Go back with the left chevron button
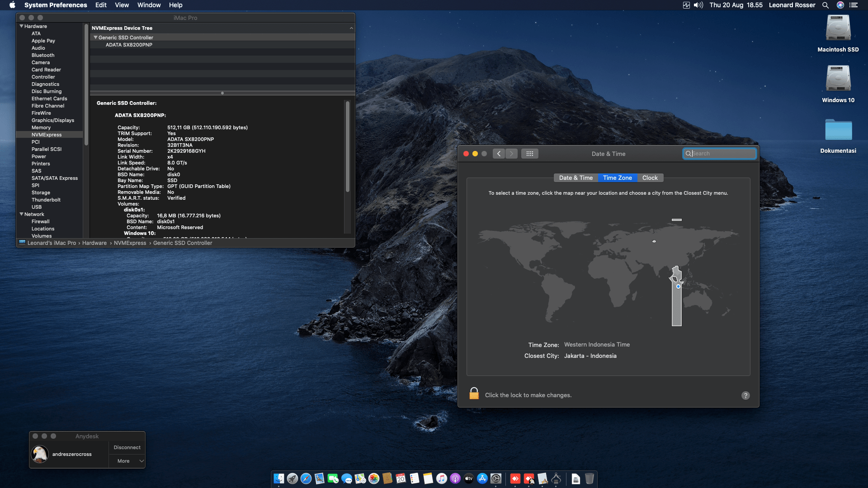868x488 pixels. [x=499, y=154]
